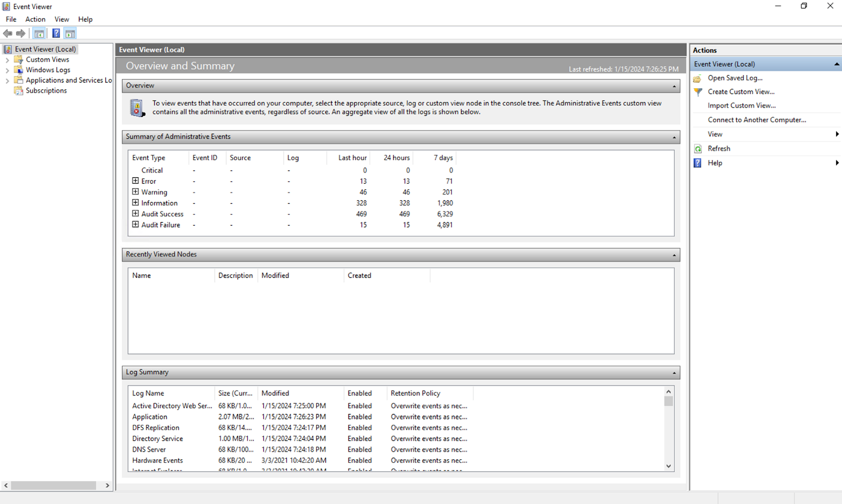Click the Applications and Services Logs folder icon
Viewport: 842px width, 504px height.
point(18,80)
